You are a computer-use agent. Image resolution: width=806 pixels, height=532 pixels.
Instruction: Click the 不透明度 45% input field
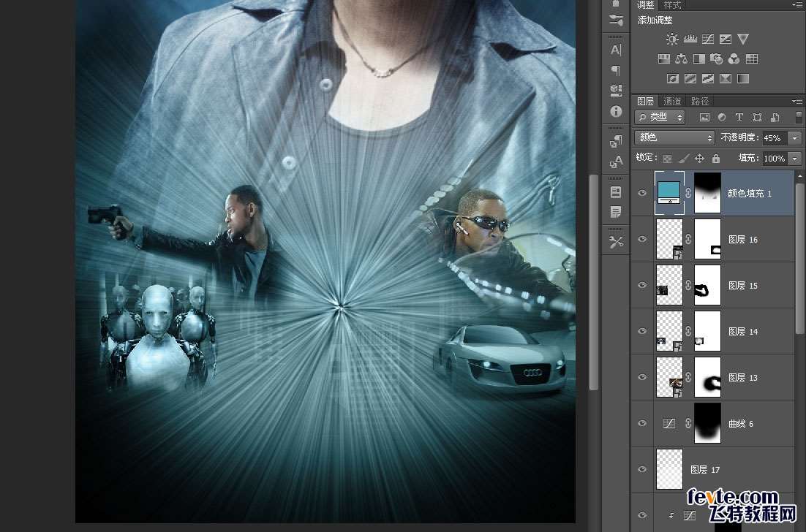(x=775, y=137)
